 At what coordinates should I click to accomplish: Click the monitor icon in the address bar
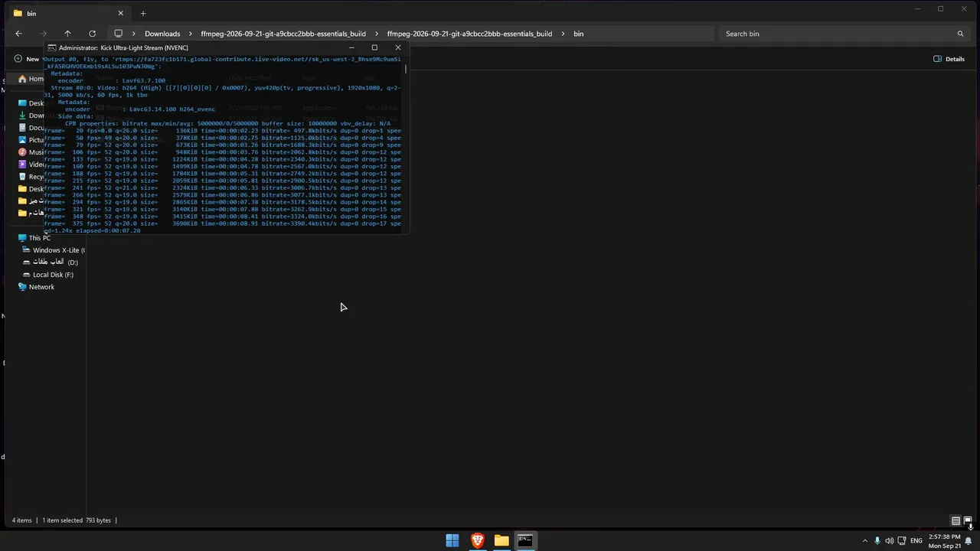[x=118, y=34]
